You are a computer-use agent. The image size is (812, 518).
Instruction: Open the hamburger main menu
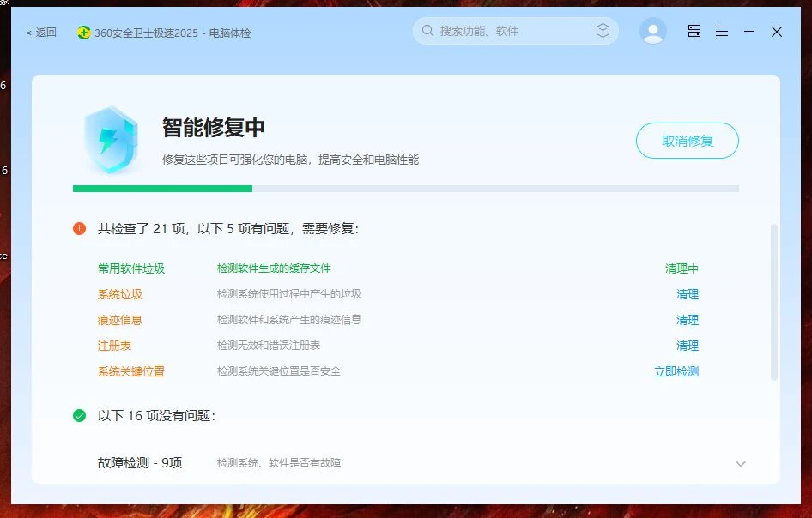click(722, 32)
